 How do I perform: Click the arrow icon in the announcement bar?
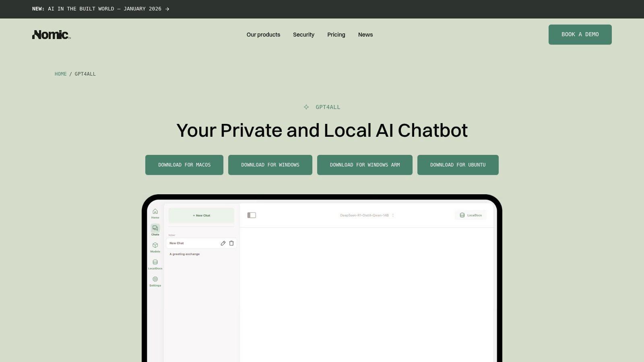pyautogui.click(x=167, y=9)
